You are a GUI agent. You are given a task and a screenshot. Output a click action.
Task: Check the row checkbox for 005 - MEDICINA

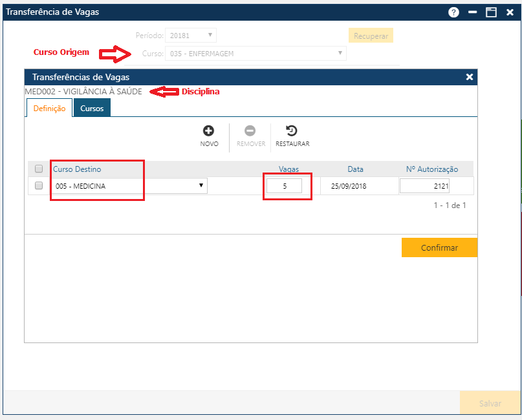pyautogui.click(x=39, y=185)
